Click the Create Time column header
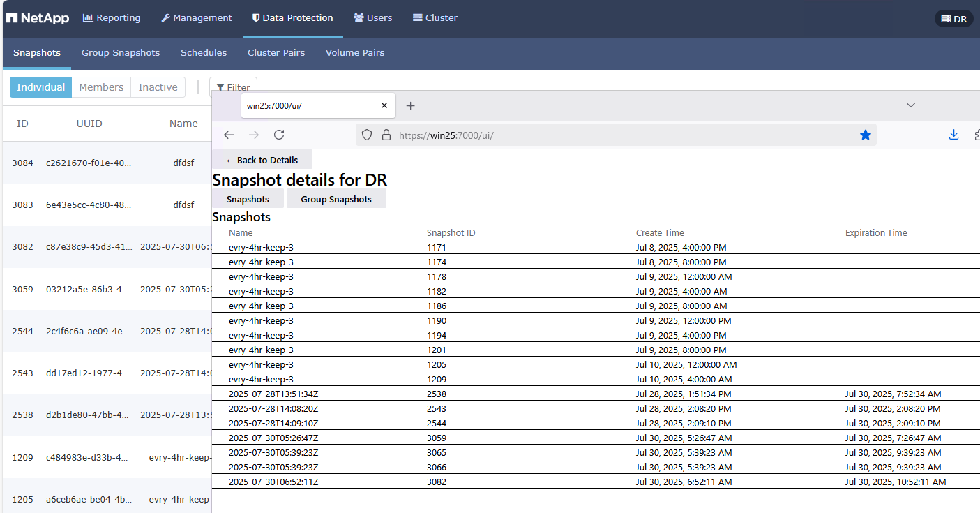Screen dimensions: 980x513 [660, 233]
